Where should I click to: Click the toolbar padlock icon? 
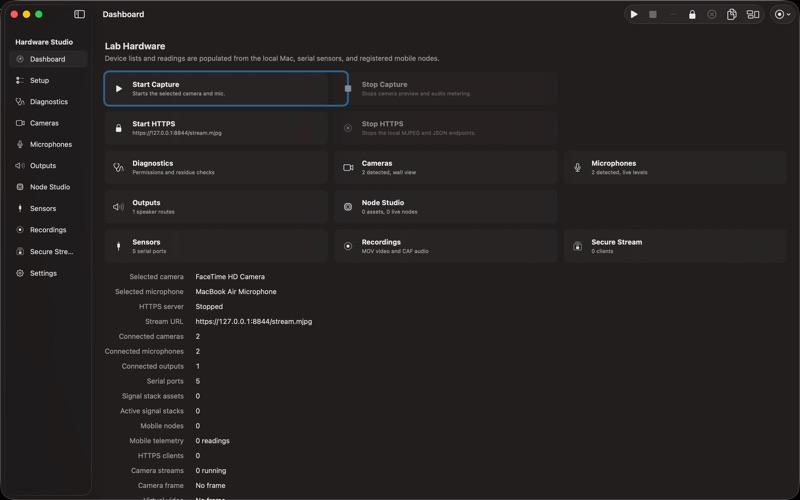click(x=692, y=14)
